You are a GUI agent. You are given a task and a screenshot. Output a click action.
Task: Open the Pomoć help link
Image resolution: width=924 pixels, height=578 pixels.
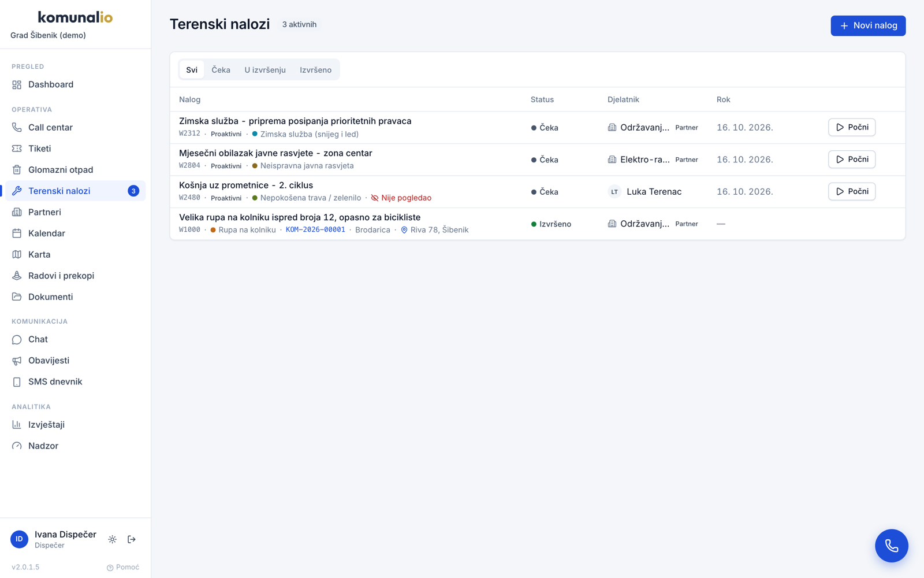point(123,567)
